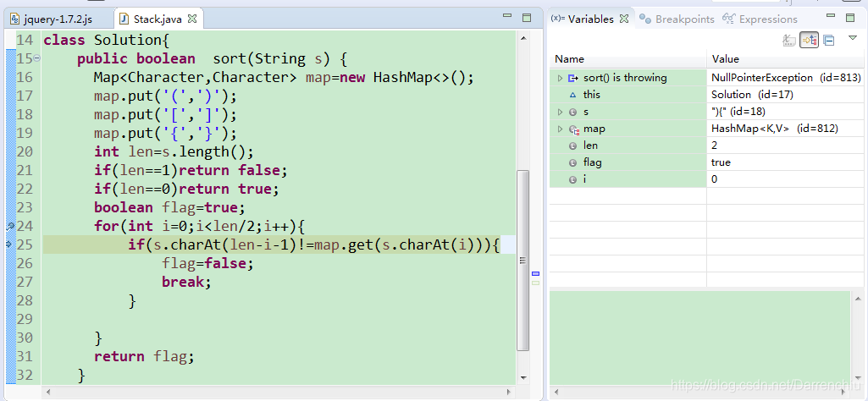
Task: Click the breakpoint marker on line 24
Action: click(x=10, y=226)
